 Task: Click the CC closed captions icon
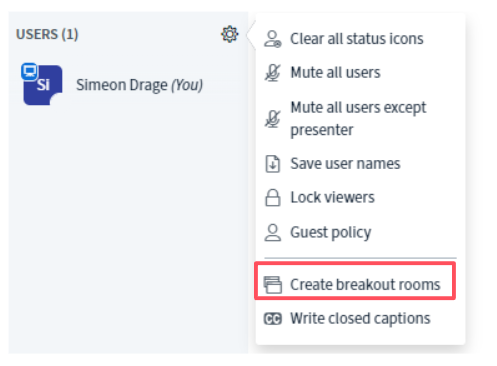pos(273,319)
